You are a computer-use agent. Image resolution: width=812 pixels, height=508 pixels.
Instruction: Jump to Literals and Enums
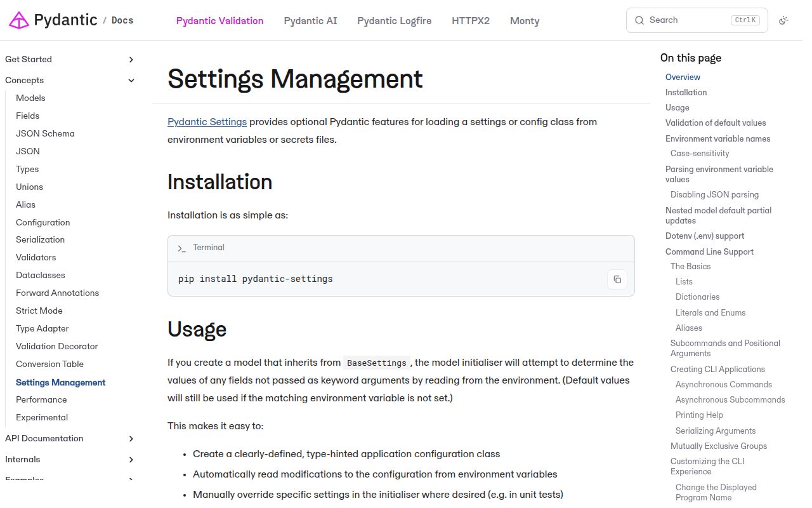[710, 312]
